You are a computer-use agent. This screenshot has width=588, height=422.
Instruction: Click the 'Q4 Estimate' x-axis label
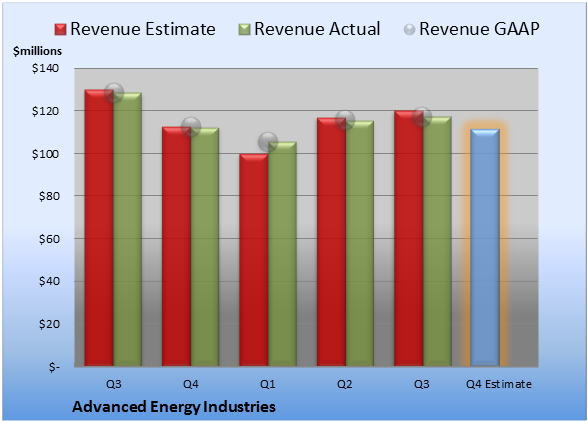click(499, 384)
